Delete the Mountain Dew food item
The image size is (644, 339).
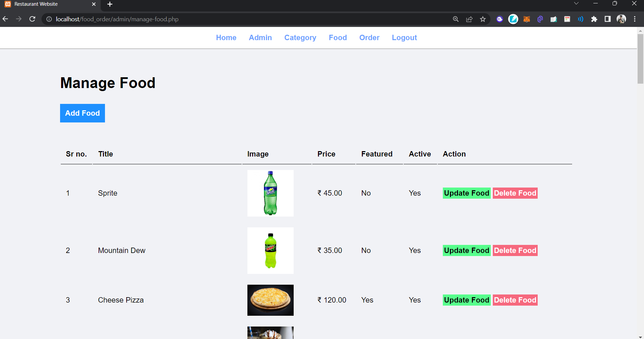point(515,250)
